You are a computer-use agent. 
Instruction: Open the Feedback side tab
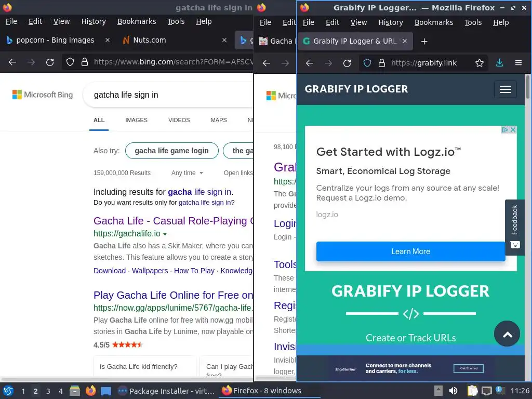515,227
